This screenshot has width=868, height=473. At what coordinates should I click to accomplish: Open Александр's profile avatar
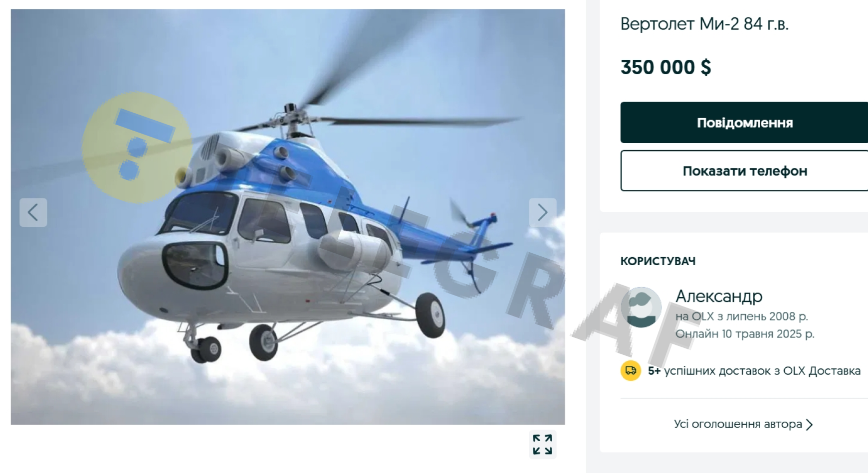coord(641,307)
